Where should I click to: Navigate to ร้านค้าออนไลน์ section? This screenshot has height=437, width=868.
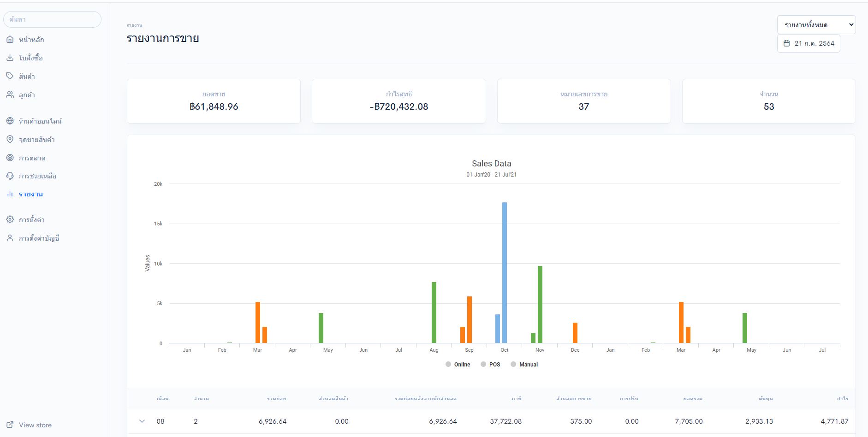coord(40,121)
